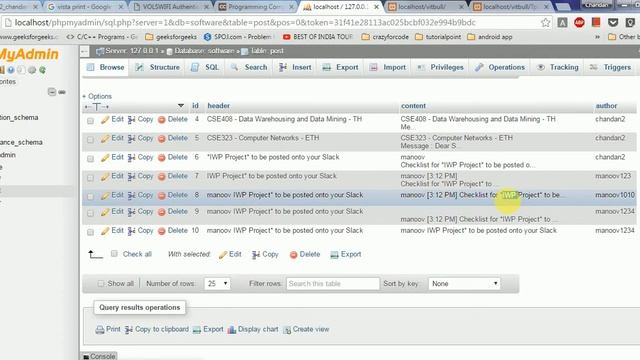This screenshot has width=640, height=360.
Task: Collapse the navigation panel with the arrow icon
Action: coord(84,51)
